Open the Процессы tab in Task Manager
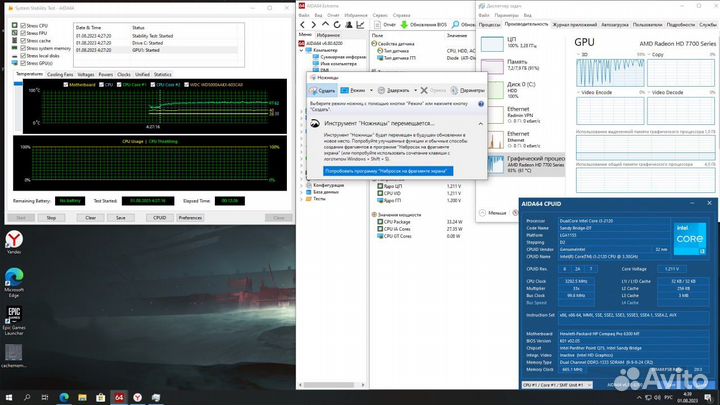Image resolution: width=720 pixels, height=405 pixels. click(x=489, y=25)
